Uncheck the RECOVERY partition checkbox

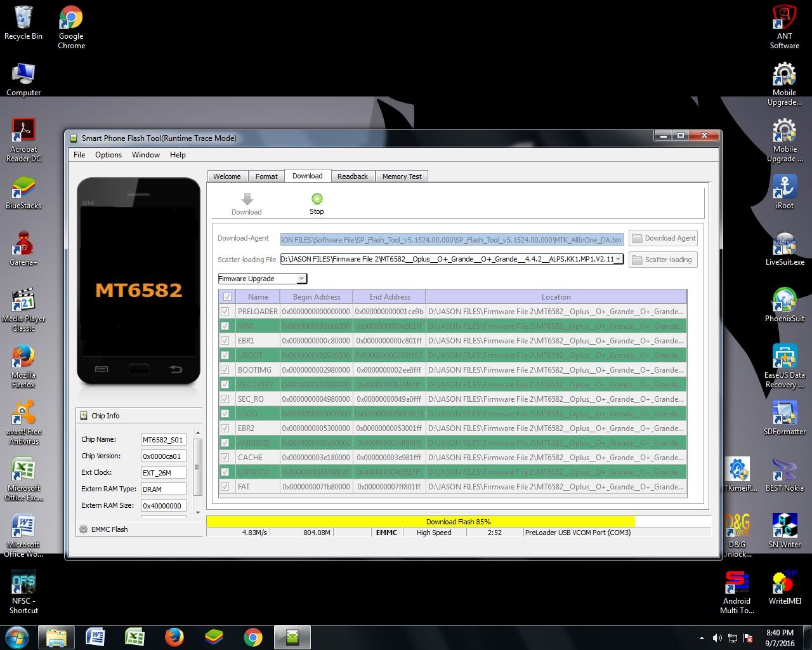pyautogui.click(x=225, y=385)
